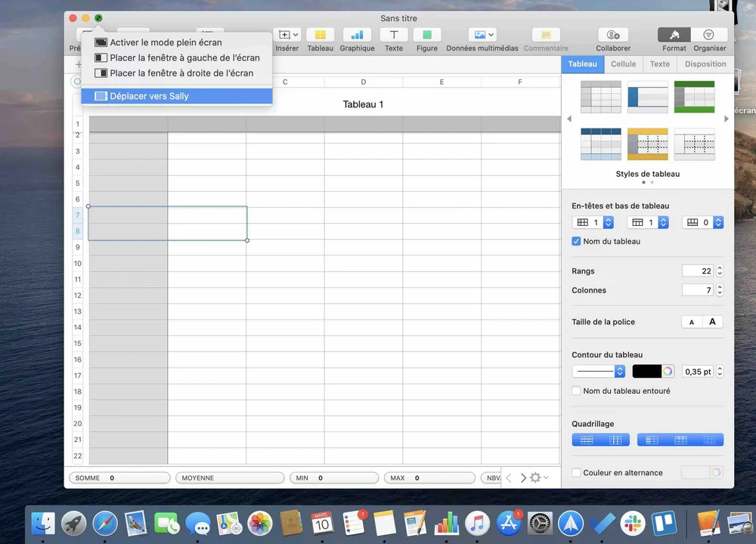This screenshot has width=756, height=544.
Task: Click the MIN function pill
Action: click(333, 478)
